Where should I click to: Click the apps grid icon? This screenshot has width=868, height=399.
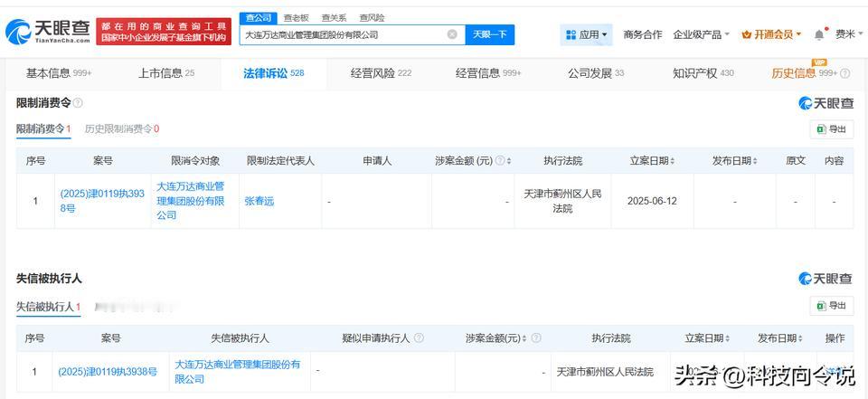[571, 35]
